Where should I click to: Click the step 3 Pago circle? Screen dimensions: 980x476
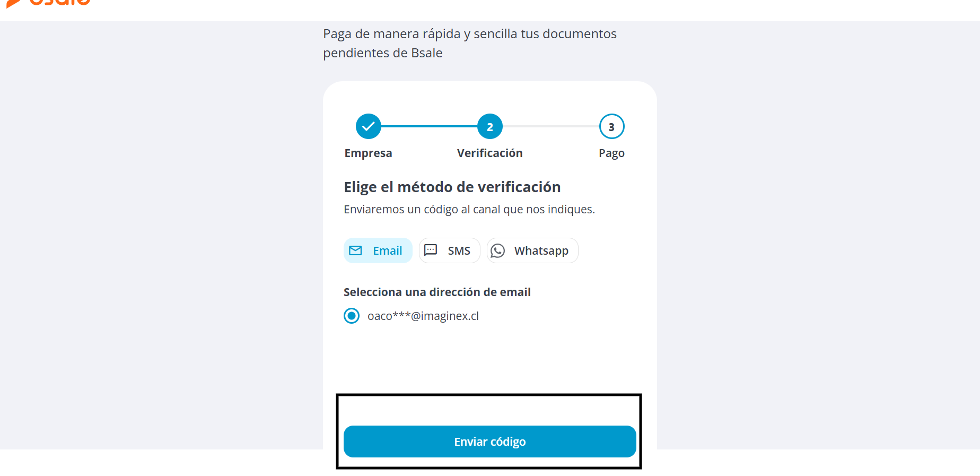611,126
